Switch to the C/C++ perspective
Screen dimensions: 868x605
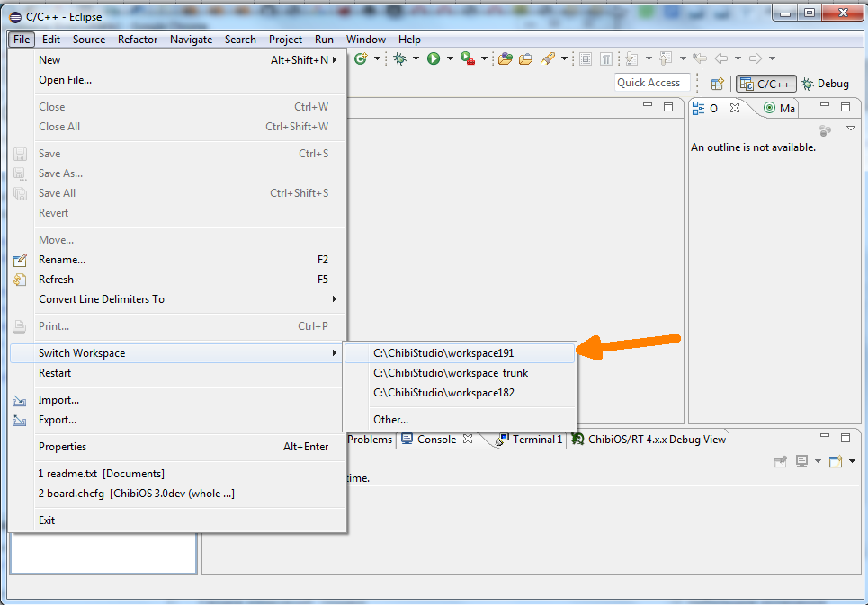(765, 84)
